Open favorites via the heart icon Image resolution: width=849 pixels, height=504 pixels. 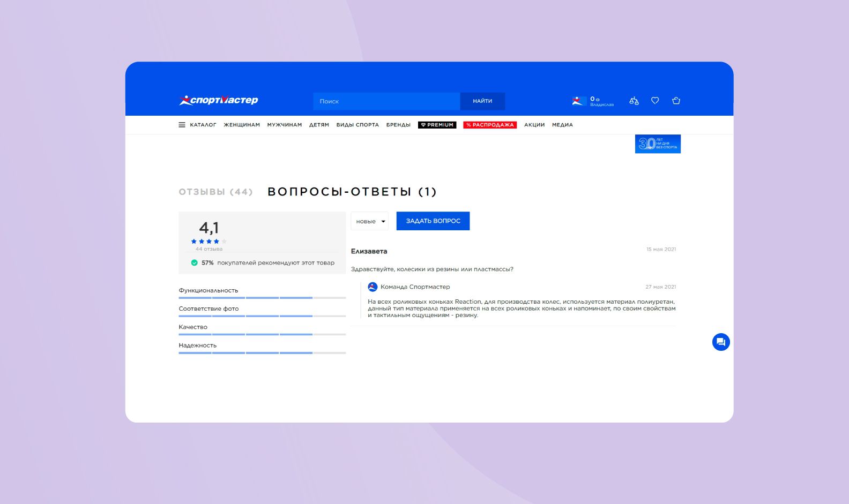click(655, 101)
